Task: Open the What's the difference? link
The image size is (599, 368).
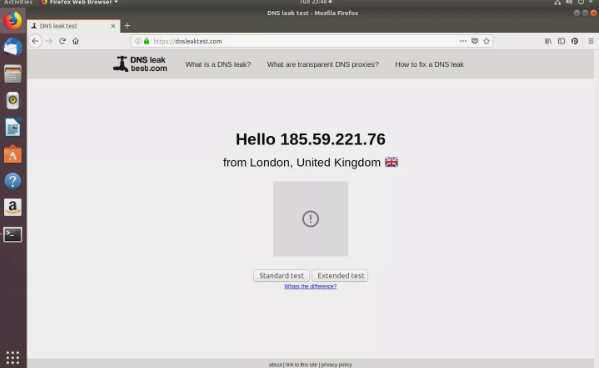Action: (x=310, y=286)
